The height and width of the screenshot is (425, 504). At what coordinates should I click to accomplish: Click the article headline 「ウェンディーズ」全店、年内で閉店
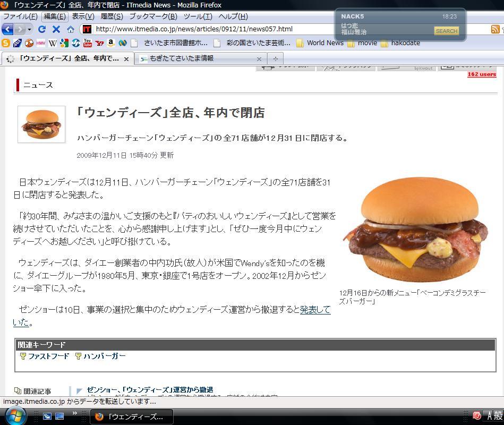pos(170,113)
